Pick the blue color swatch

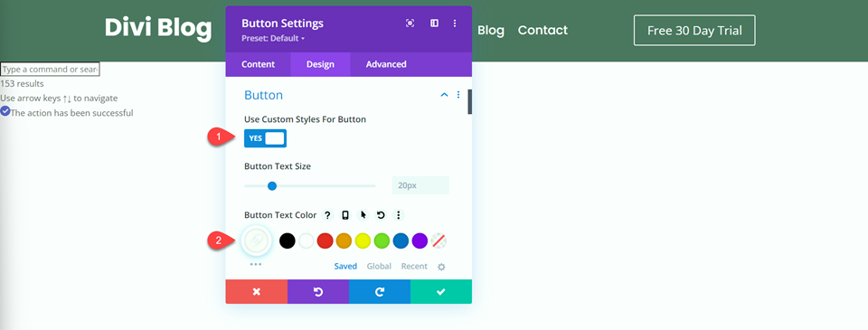(x=401, y=240)
